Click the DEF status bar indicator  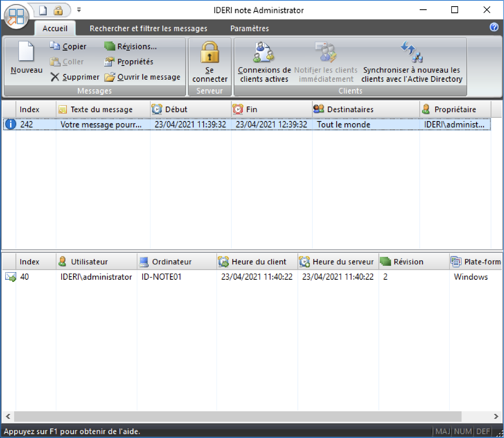(x=483, y=431)
